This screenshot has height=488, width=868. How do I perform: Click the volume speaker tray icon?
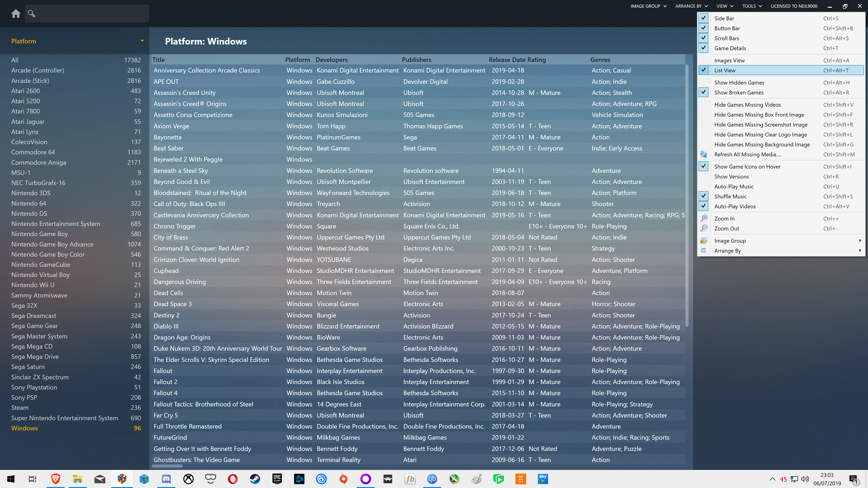coord(805,479)
